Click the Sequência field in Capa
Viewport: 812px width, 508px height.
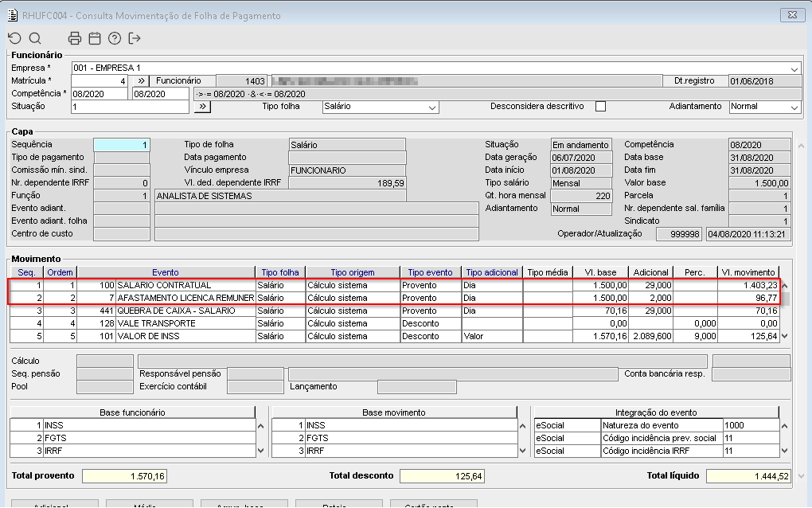pyautogui.click(x=122, y=145)
